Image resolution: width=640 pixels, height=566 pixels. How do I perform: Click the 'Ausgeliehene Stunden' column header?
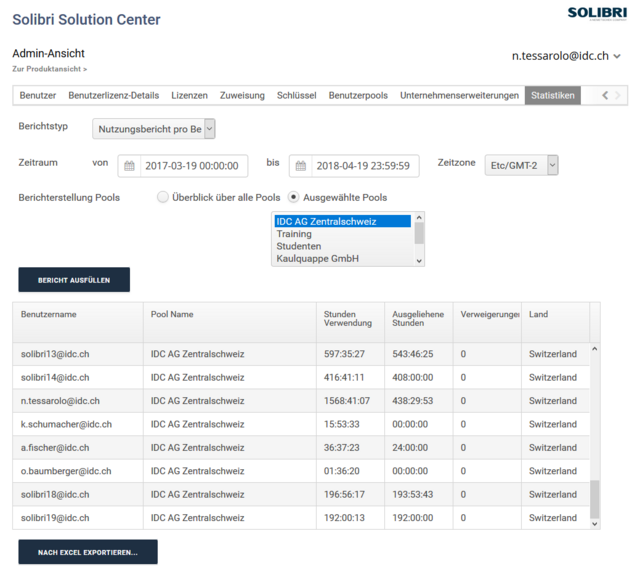(x=419, y=322)
